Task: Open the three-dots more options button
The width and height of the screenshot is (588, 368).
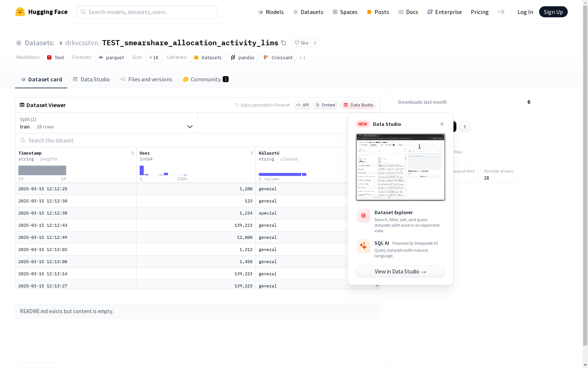Action: [x=465, y=127]
